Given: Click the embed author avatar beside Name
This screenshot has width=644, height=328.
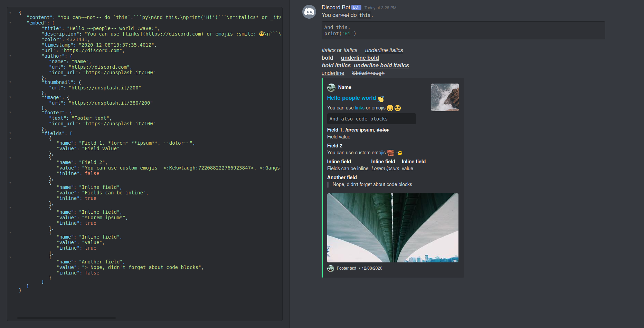Looking at the screenshot, I should coord(331,88).
